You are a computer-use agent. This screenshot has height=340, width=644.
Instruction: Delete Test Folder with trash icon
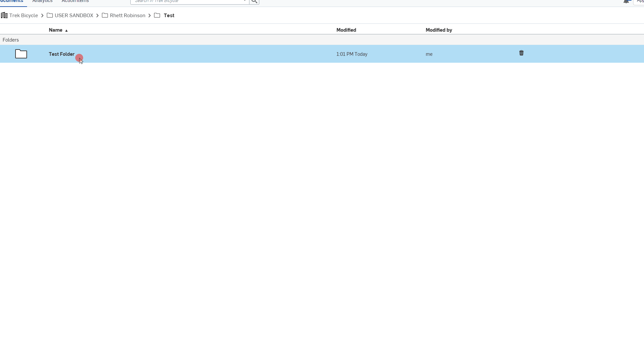[521, 53]
